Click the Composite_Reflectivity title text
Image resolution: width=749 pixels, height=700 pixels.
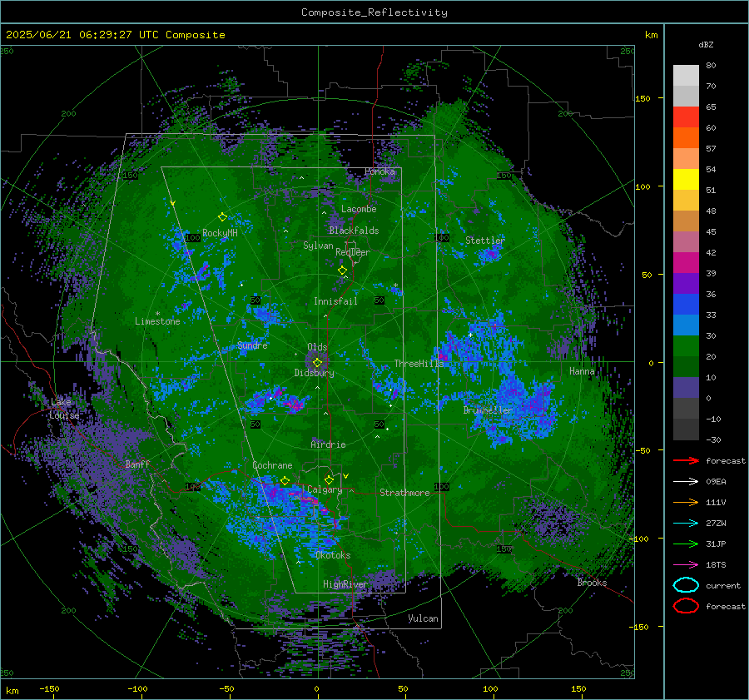click(x=374, y=12)
